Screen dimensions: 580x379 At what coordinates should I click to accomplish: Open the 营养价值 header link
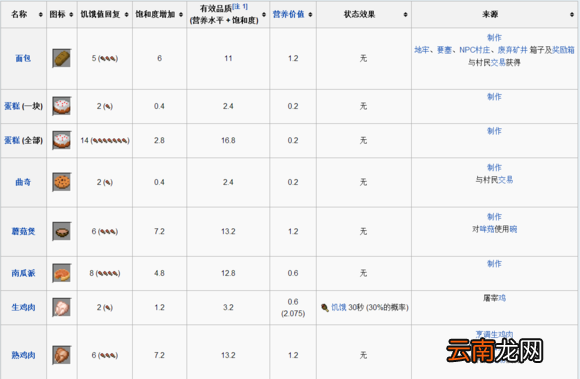coord(288,14)
